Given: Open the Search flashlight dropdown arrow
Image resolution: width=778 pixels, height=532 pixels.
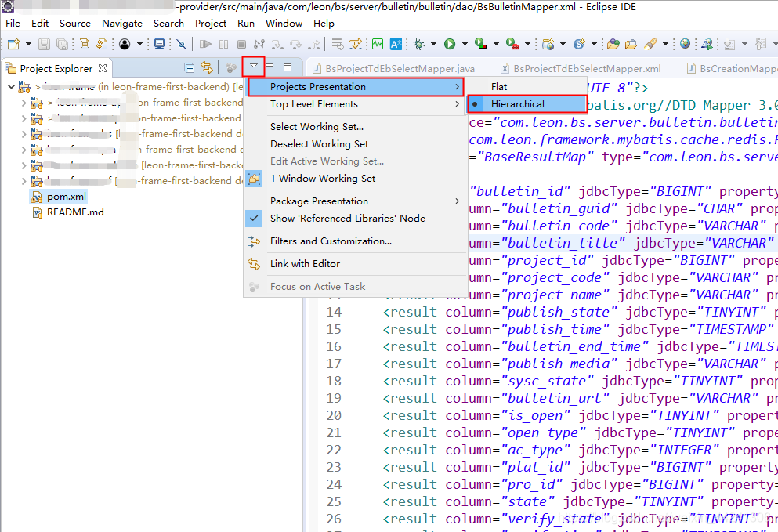Looking at the screenshot, I should pos(665,44).
